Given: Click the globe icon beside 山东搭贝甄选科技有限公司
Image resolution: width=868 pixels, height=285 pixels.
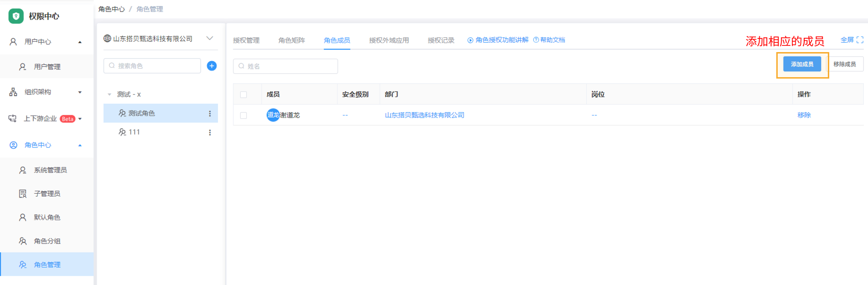Looking at the screenshot, I should (107, 38).
